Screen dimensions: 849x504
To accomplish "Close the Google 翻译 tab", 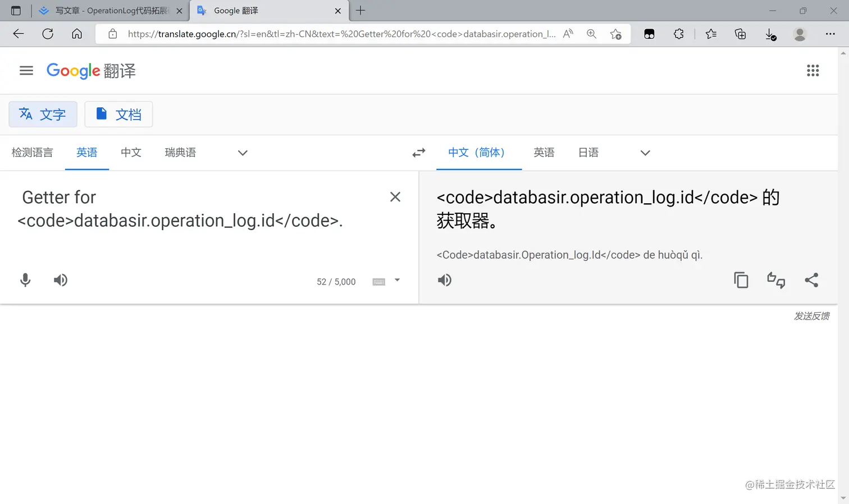I will 338,11.
